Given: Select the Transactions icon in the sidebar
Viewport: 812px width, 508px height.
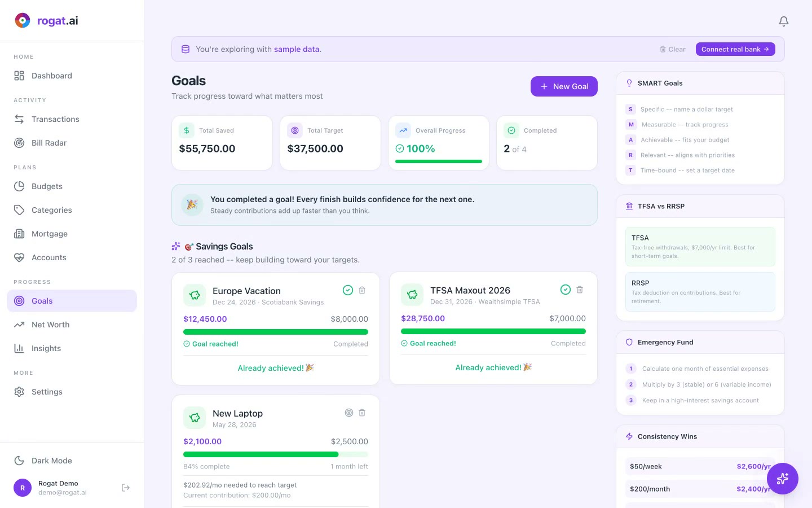Looking at the screenshot, I should (x=20, y=119).
